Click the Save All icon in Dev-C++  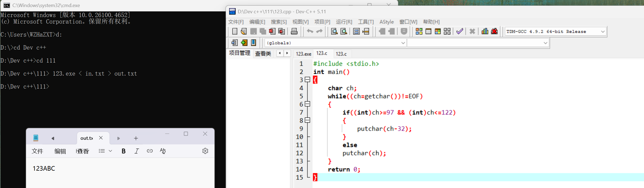(263, 31)
